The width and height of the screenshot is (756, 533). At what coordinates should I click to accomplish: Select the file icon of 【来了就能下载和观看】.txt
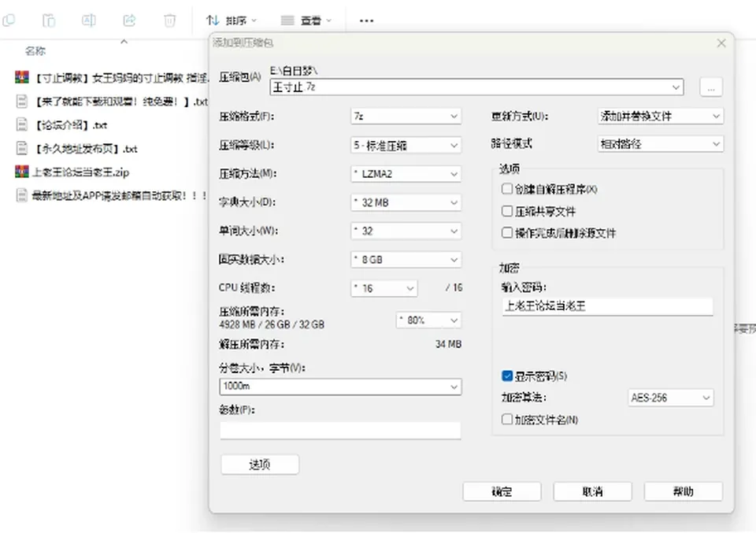22,101
